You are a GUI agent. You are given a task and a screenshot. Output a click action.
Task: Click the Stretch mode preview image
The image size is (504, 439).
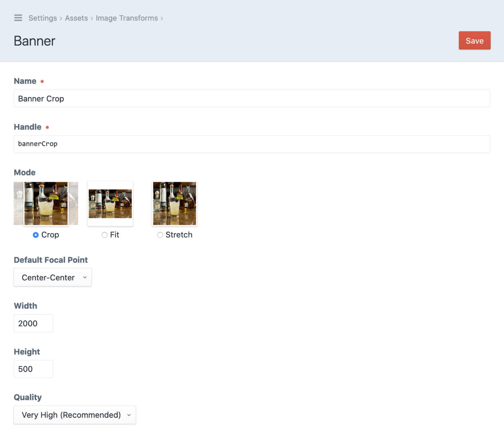click(x=174, y=203)
